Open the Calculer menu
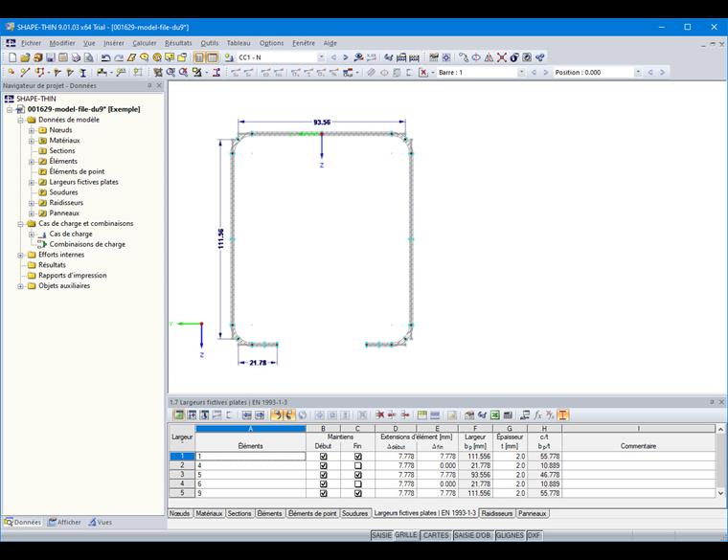 145,43
